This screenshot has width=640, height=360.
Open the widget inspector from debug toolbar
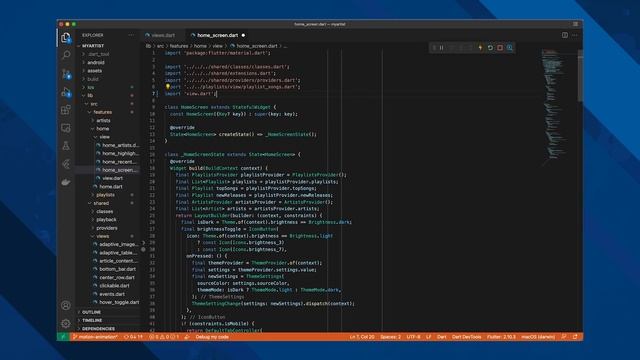(x=510, y=48)
